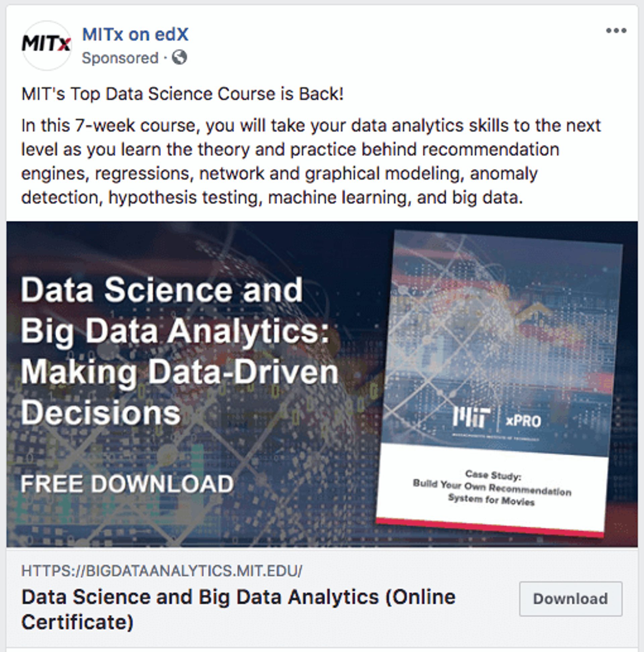Viewport: 644px width, 652px height.
Task: Click the globe public audience icon
Action: (179, 57)
